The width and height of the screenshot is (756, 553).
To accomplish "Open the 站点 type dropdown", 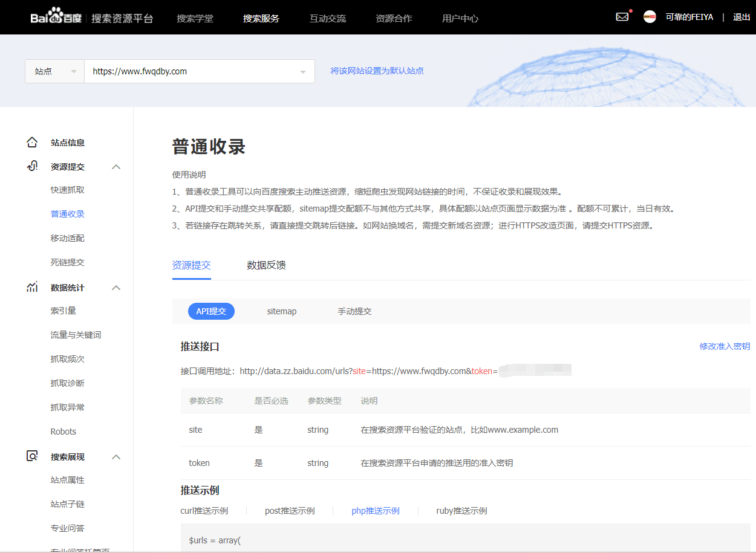I will (54, 71).
